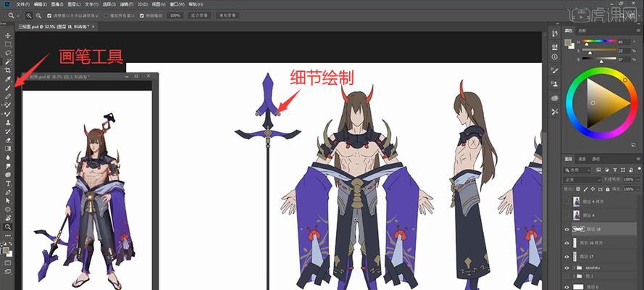Select the Rectangular Marquee tool
Viewport: 644px width, 290px height.
click(x=8, y=44)
